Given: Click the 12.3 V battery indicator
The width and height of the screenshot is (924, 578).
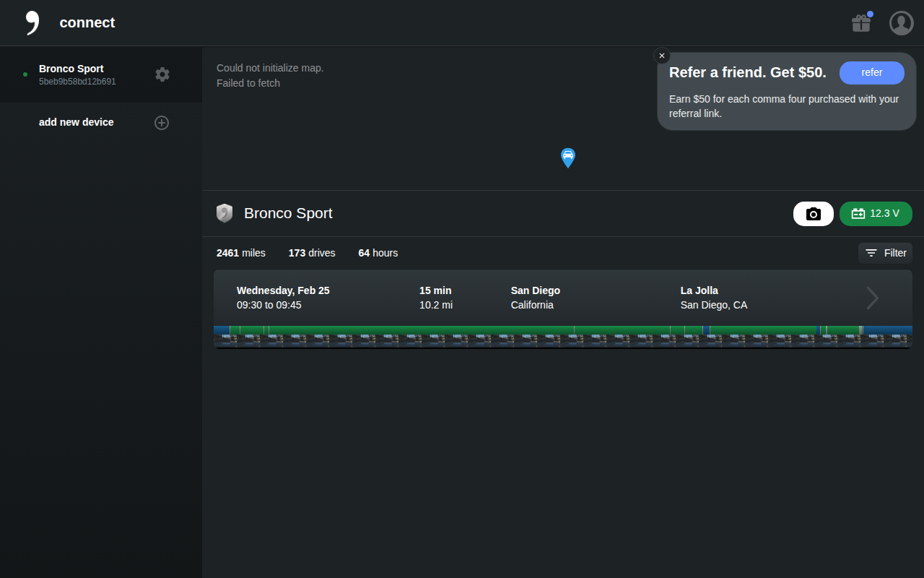Looking at the screenshot, I should click(876, 214).
